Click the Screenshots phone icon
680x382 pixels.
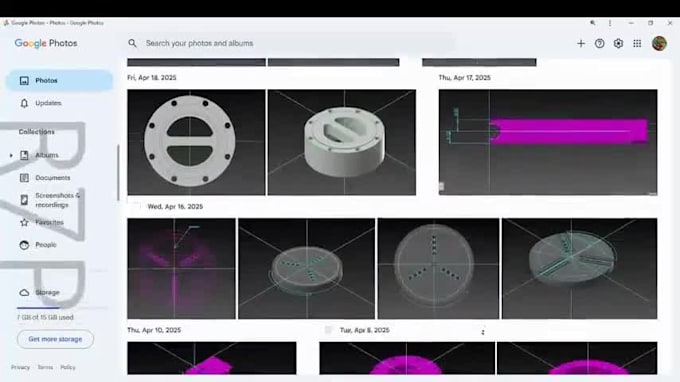click(24, 199)
